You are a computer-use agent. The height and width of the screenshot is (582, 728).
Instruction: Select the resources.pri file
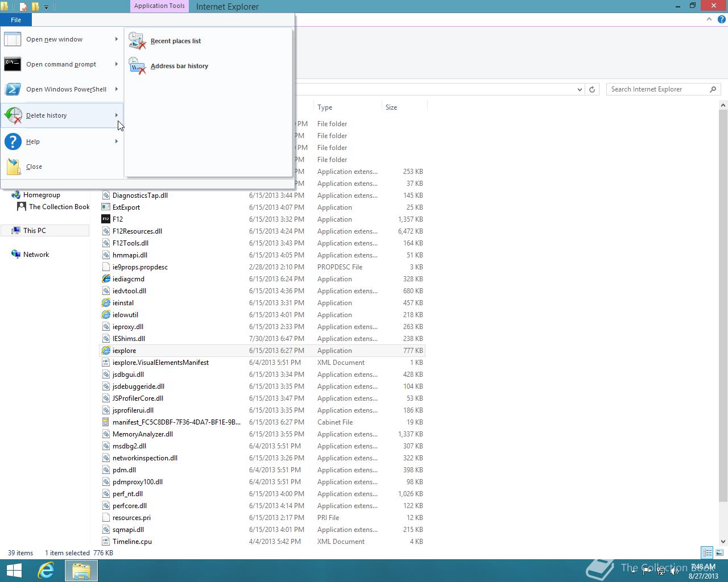(262, 518)
